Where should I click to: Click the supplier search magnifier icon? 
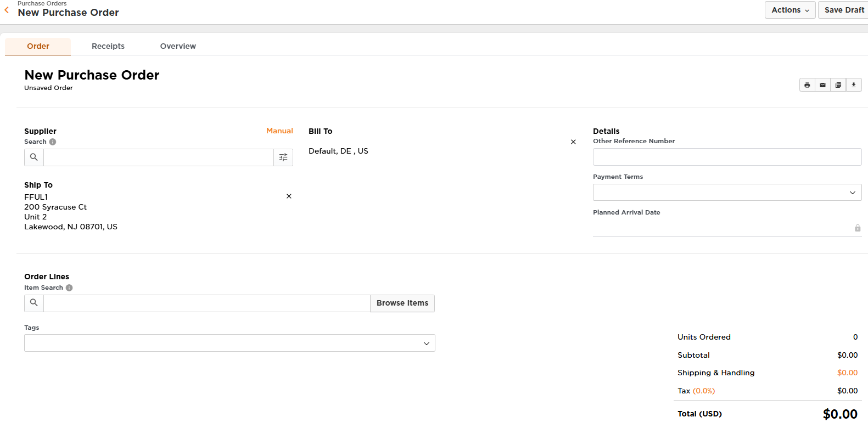tap(34, 157)
